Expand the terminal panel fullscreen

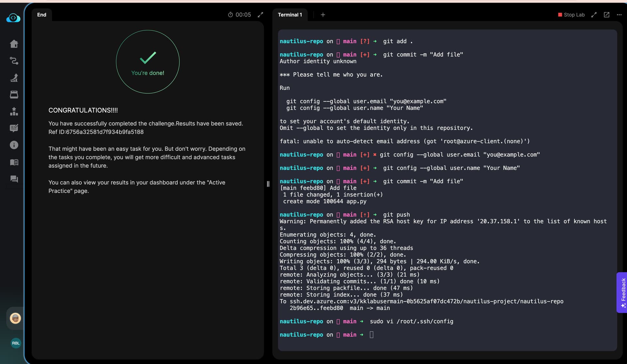(x=594, y=15)
